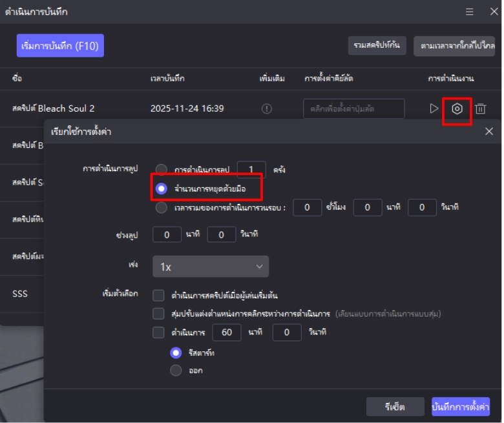Viewport: 504px width, 423px height.
Task: Choose the รีสตาร์ท radio option
Action: 175,353
